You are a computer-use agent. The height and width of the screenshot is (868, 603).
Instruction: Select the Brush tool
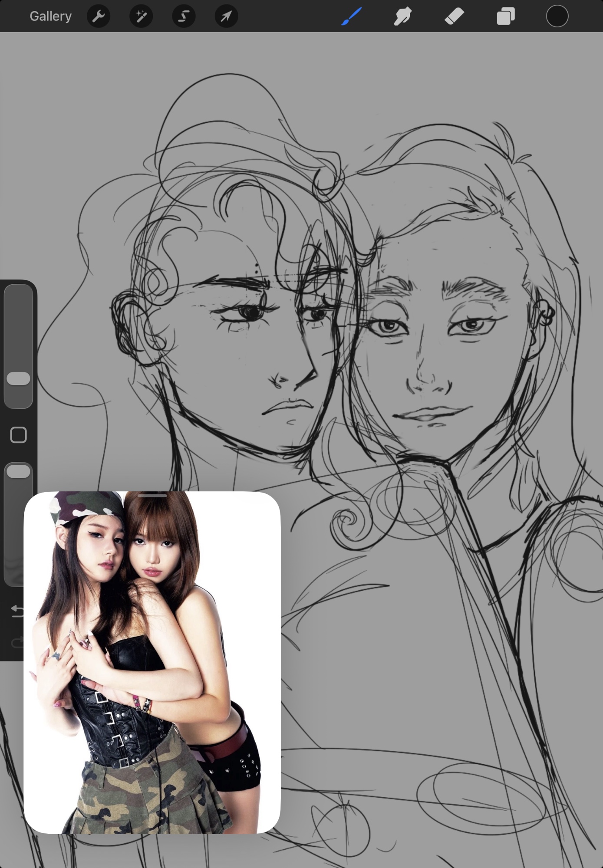351,16
